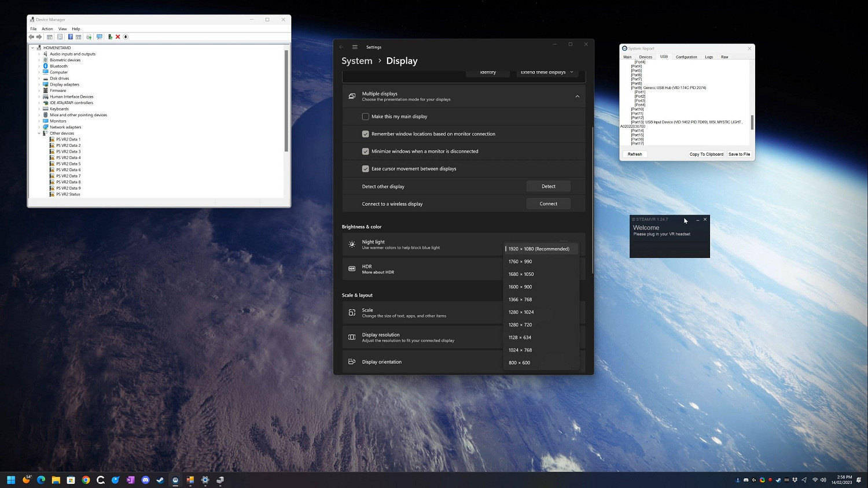The width and height of the screenshot is (868, 488).
Task: Collapse the Multiple displays section
Action: (577, 97)
